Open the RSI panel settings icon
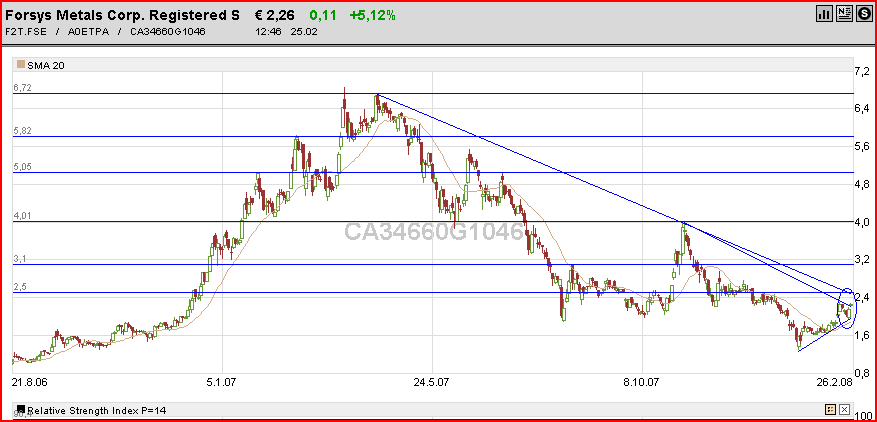This screenshot has width=877, height=422. (831, 409)
